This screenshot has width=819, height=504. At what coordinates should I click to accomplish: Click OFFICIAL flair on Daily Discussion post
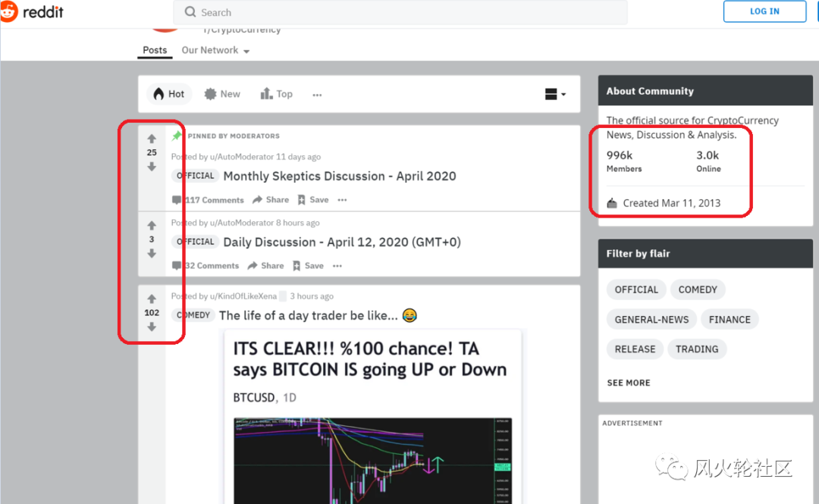pos(195,242)
